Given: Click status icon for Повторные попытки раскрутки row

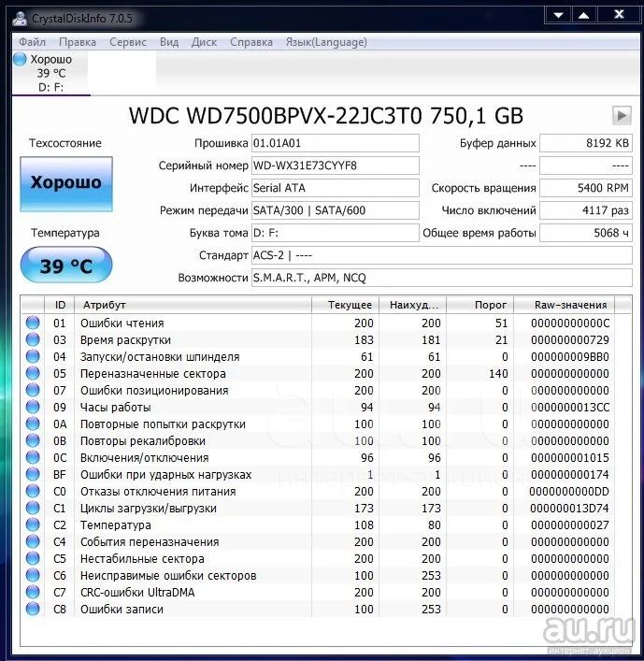Looking at the screenshot, I should click(x=33, y=424).
